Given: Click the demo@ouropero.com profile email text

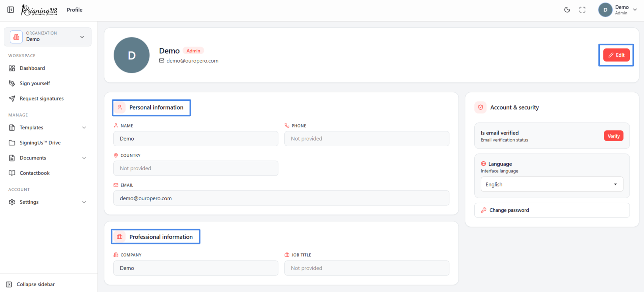Looking at the screenshot, I should click(x=192, y=61).
